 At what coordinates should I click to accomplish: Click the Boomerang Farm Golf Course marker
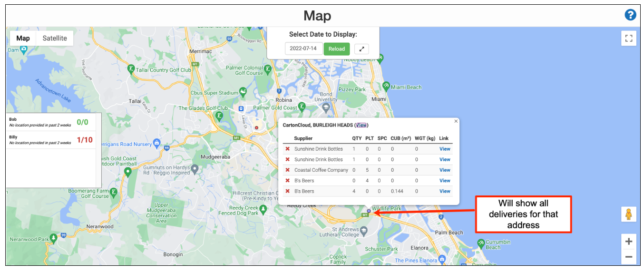[114, 193]
